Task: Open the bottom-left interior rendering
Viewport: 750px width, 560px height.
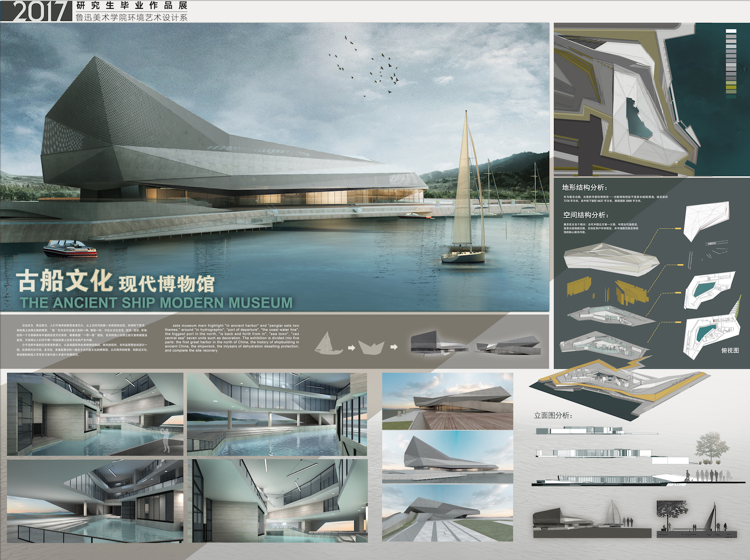Action: 96,501
